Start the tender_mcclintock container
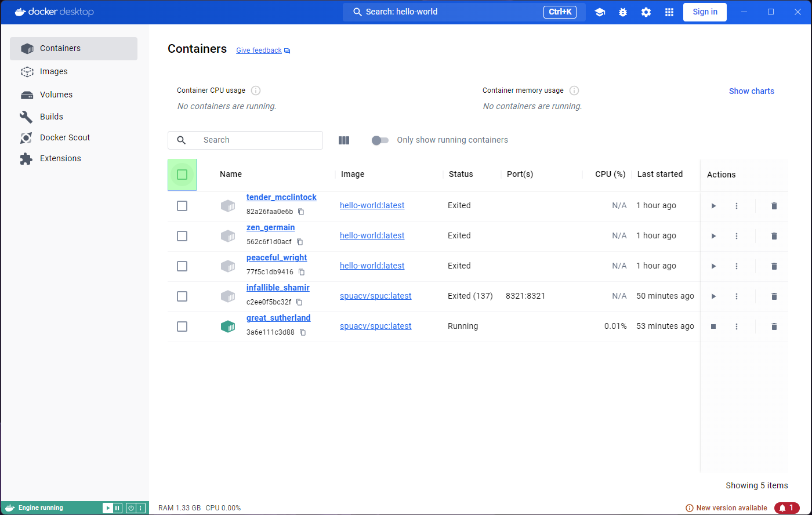This screenshot has height=515, width=812. click(713, 206)
